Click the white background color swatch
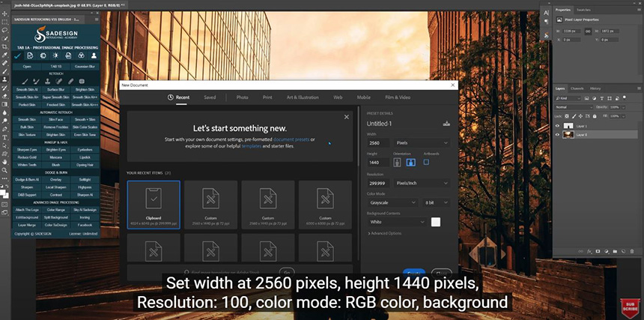Image resolution: width=644 pixels, height=320 pixels. (x=436, y=222)
